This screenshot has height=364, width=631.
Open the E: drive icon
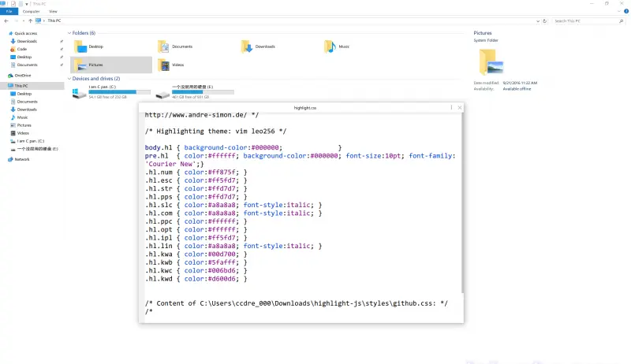(162, 95)
